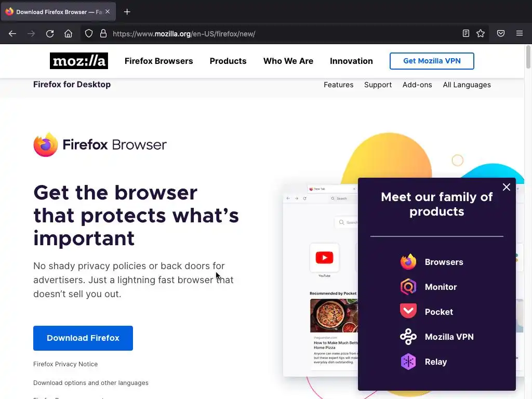Open a new tab with plus button
The width and height of the screenshot is (532, 399).
click(127, 12)
